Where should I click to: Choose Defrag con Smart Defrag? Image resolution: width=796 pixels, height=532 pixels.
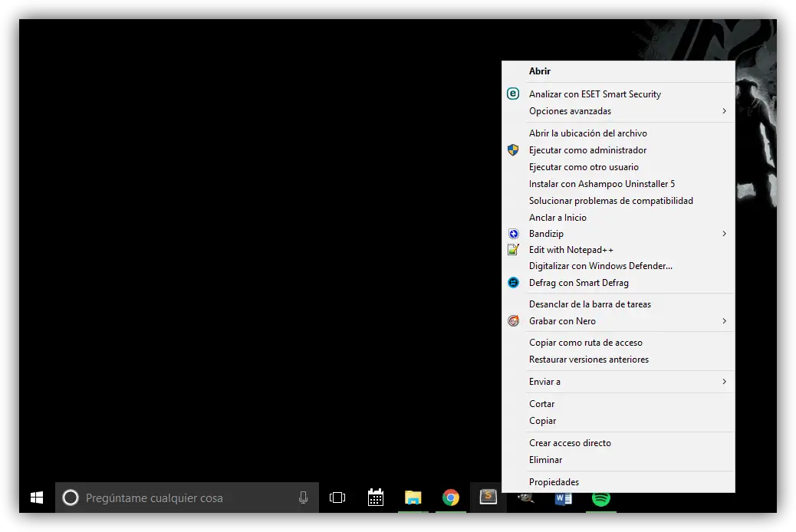click(x=618, y=282)
